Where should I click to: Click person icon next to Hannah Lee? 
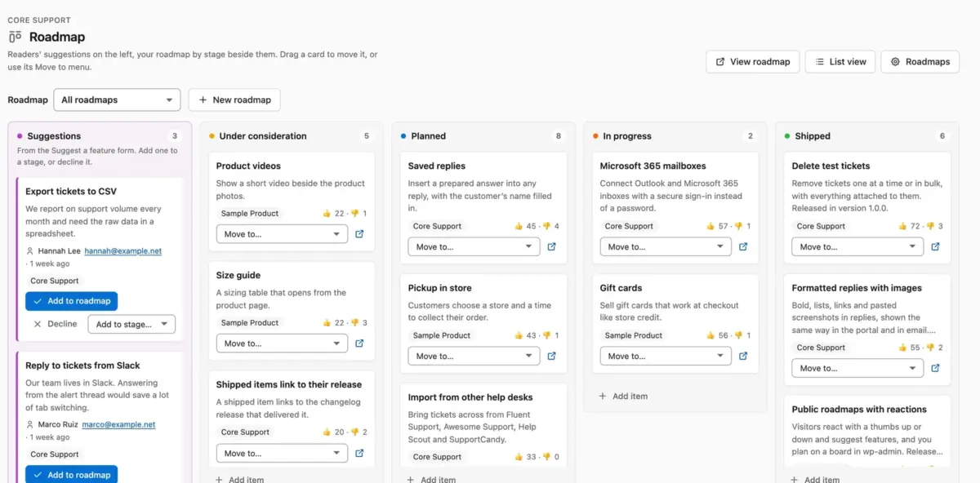point(30,251)
